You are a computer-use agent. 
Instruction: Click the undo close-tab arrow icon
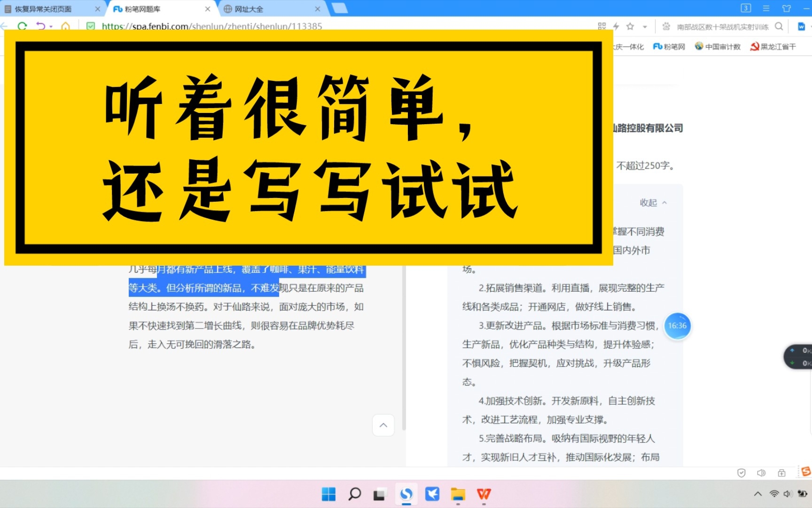point(40,26)
